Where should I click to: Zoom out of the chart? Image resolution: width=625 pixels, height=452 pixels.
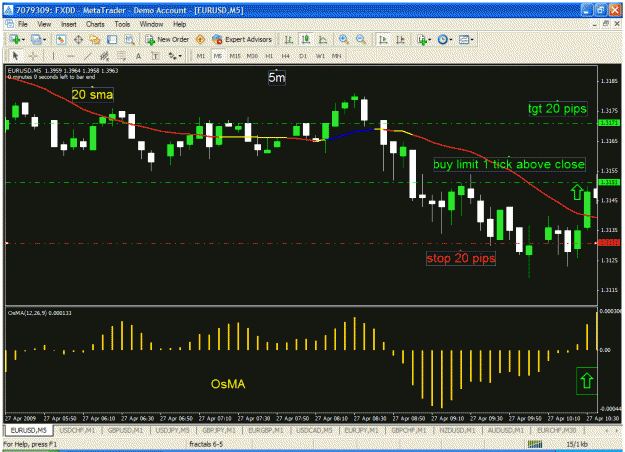click(361, 39)
